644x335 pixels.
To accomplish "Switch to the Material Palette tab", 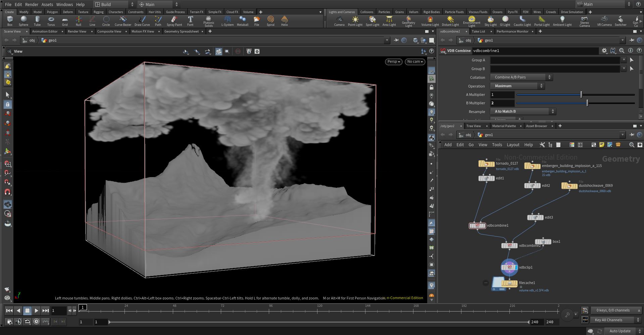I will (x=504, y=126).
